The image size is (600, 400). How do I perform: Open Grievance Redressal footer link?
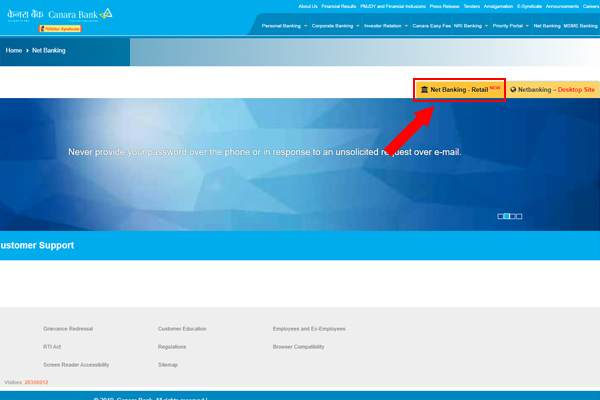68,329
